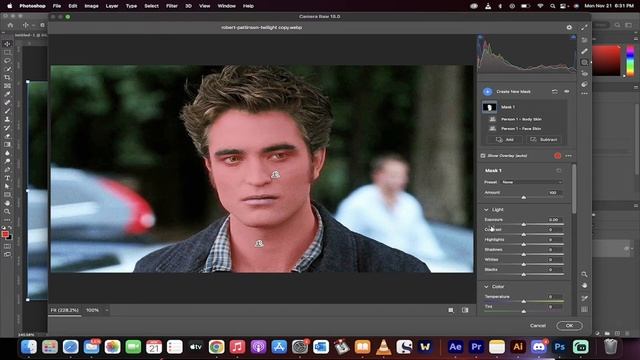The image size is (640, 360).
Task: Toggle the Show Overlay checkbox
Action: [x=483, y=156]
